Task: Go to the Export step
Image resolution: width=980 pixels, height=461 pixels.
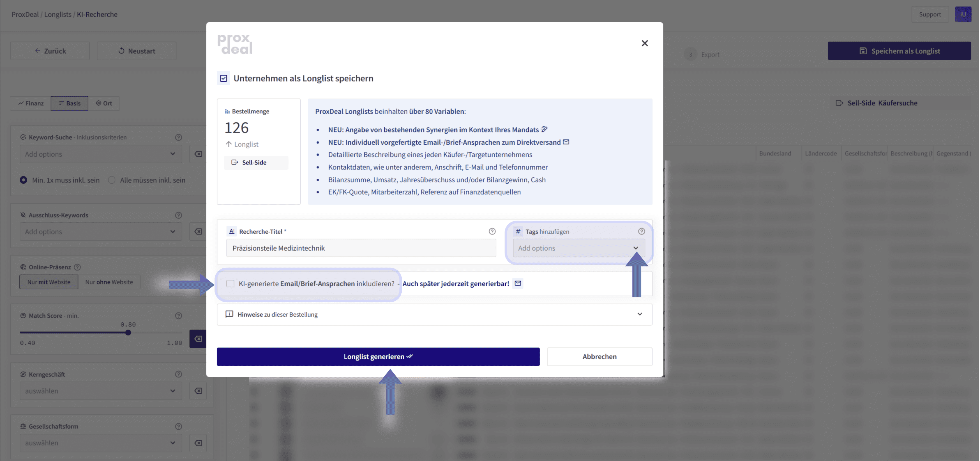Action: tap(702, 54)
